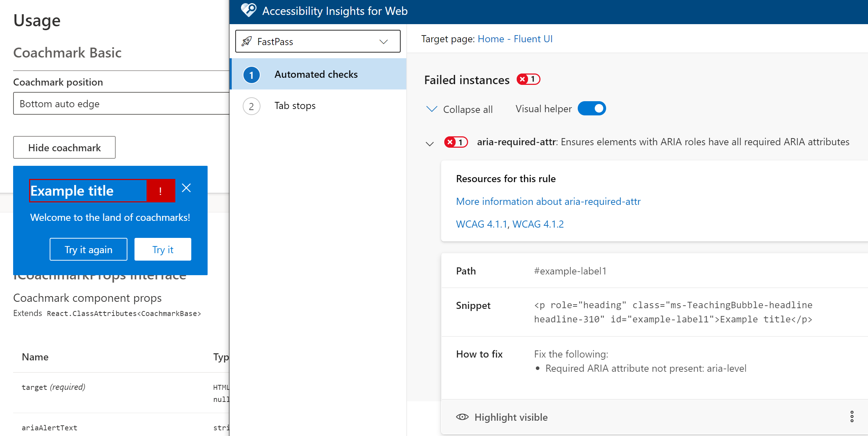This screenshot has width=868, height=436.
Task: Click the FastPass rocket icon
Action: point(247,42)
